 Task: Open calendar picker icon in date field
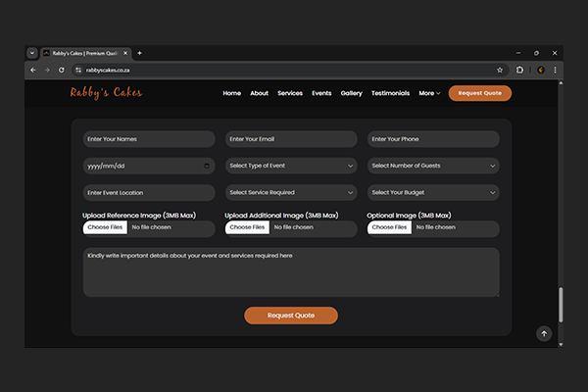pos(207,166)
